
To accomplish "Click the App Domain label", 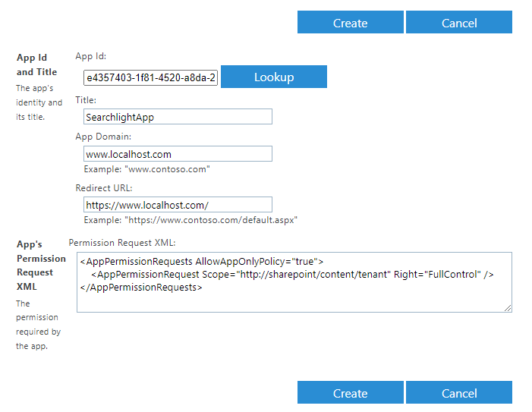I will click(103, 137).
